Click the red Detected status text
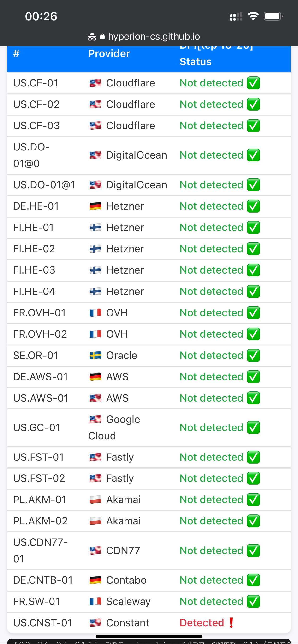The image size is (298, 644). click(x=202, y=623)
